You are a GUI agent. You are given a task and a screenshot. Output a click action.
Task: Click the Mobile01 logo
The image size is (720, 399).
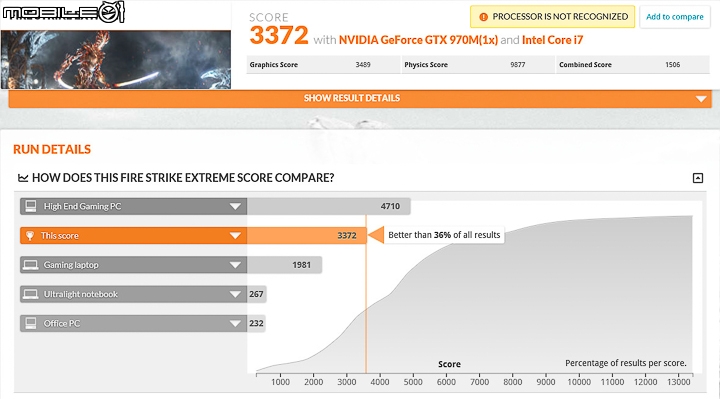[x=63, y=12]
